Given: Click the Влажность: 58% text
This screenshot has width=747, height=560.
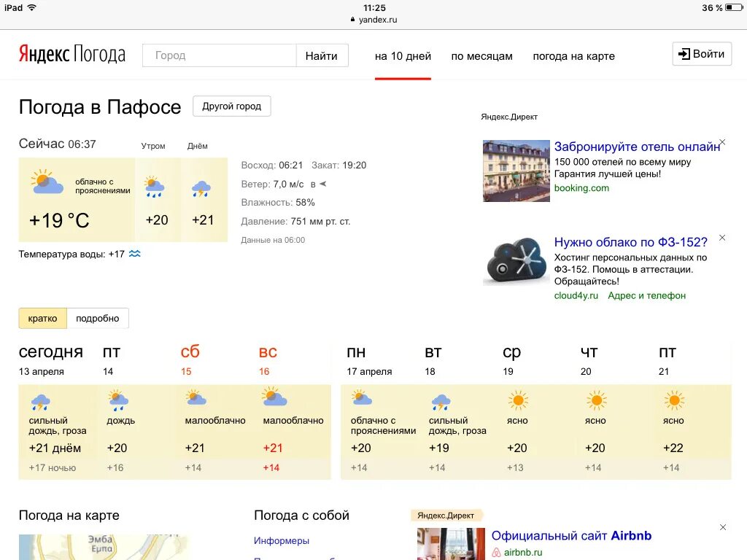Looking at the screenshot, I should pyautogui.click(x=278, y=203).
